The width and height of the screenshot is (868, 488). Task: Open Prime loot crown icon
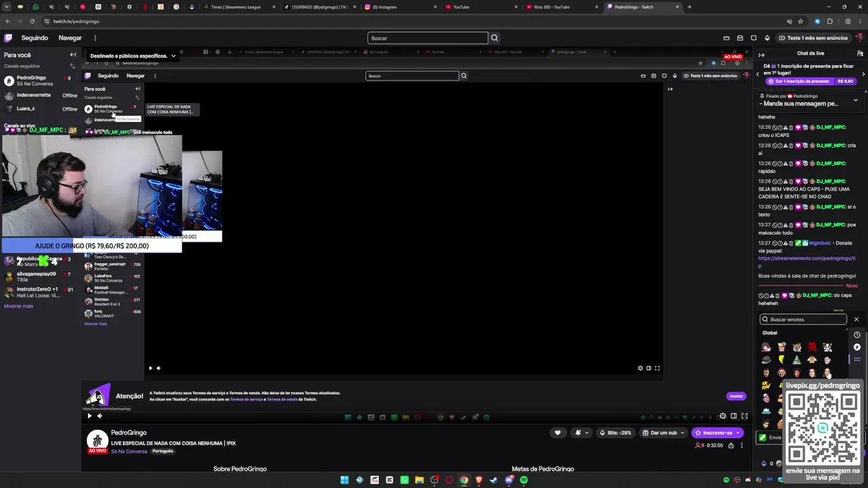[x=726, y=38]
